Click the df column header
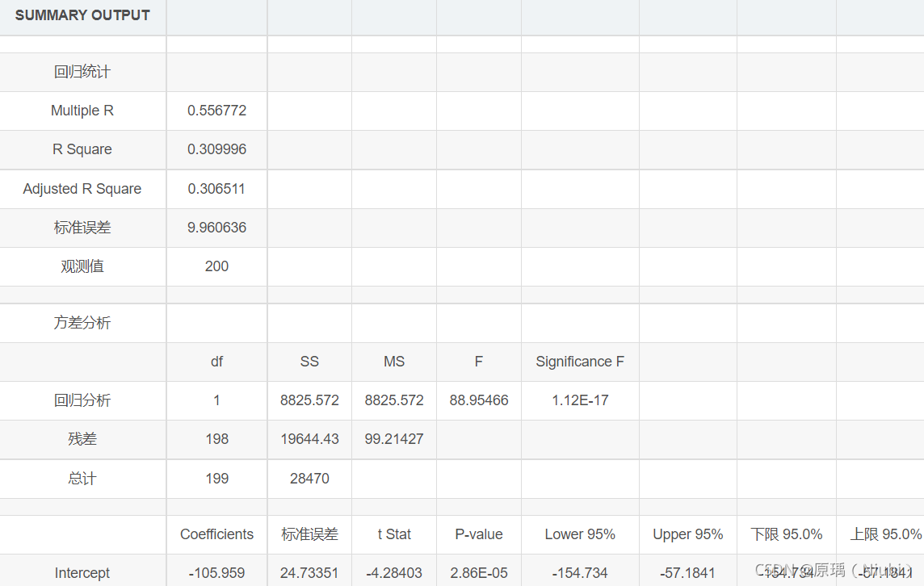The width and height of the screenshot is (924, 586). tap(216, 362)
